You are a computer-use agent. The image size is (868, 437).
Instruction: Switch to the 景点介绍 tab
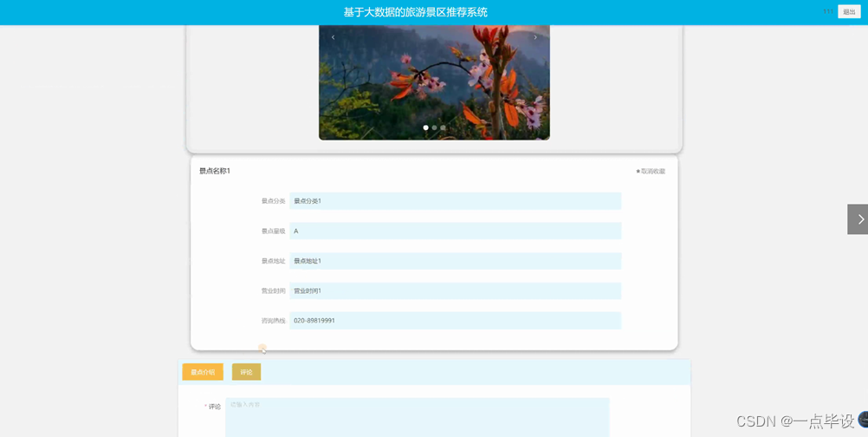tap(203, 372)
